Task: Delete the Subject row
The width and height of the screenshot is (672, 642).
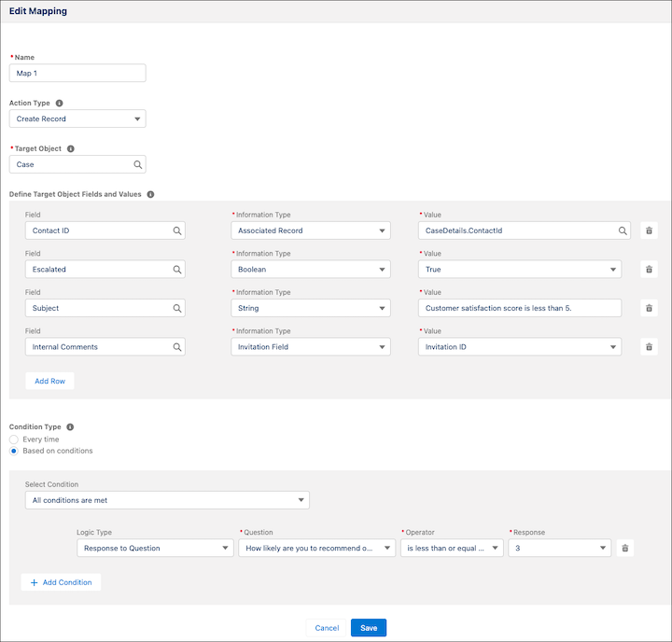Action: (649, 308)
